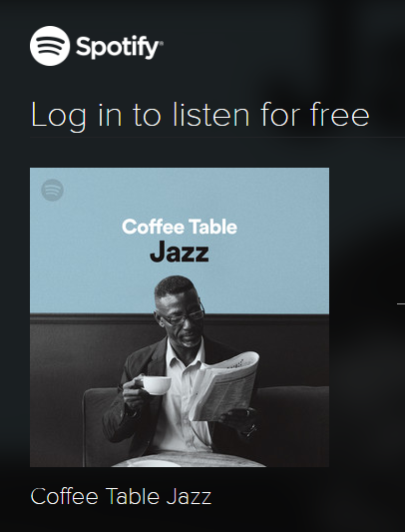Open the Coffee Table Jazz playlist cover
The height and width of the screenshot is (532, 405).
coord(180,317)
